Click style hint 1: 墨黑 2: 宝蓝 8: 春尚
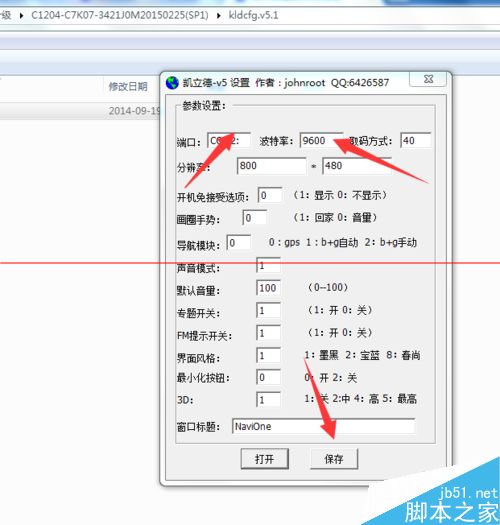The height and width of the screenshot is (525, 500). click(x=362, y=355)
